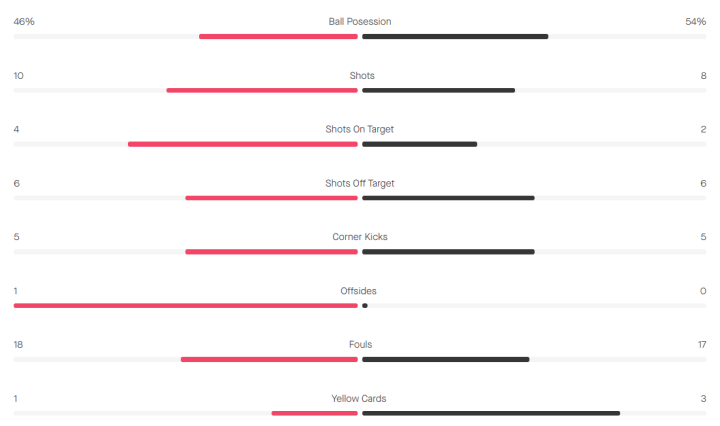Click the Fouls stat label
The height and width of the screenshot is (426, 720).
pos(360,345)
